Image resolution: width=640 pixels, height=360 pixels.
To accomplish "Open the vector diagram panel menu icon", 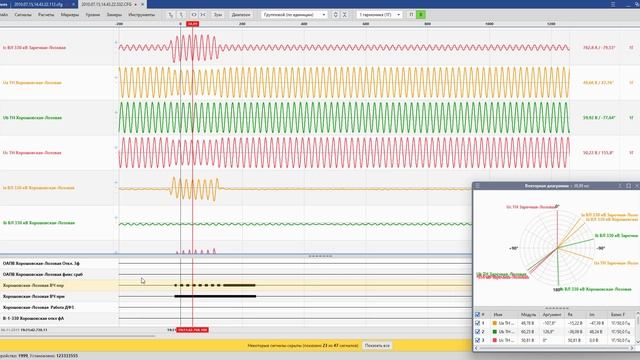I will (478, 186).
